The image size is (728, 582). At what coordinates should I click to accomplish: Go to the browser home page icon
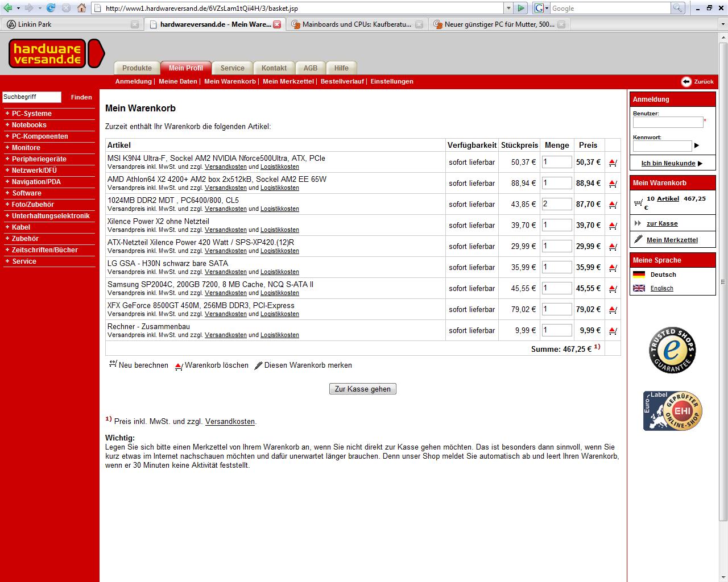pyautogui.click(x=82, y=8)
